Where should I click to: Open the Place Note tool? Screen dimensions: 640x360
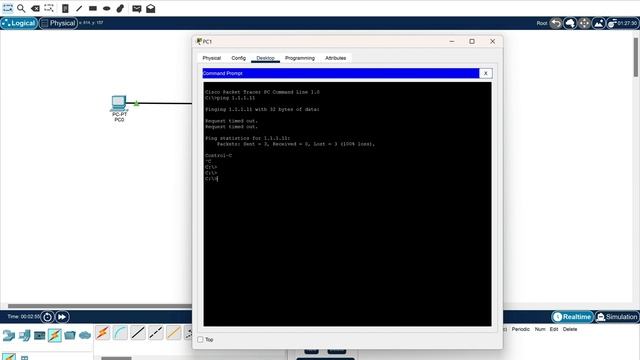(x=65, y=8)
